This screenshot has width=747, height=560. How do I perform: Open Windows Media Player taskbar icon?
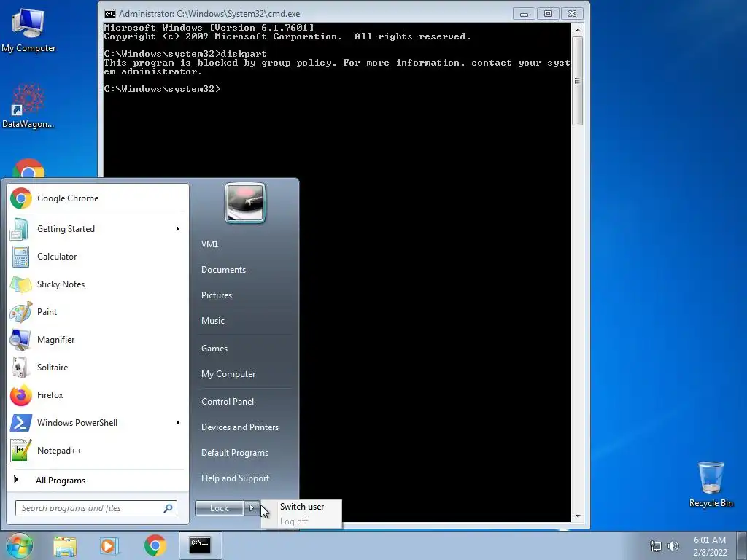[109, 545]
